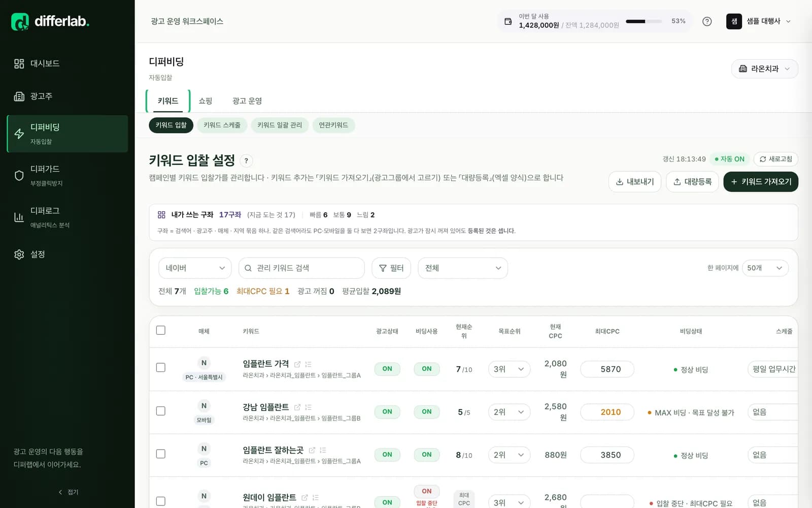Open 설정 in the sidebar
This screenshot has height=508, width=812.
[67, 254]
